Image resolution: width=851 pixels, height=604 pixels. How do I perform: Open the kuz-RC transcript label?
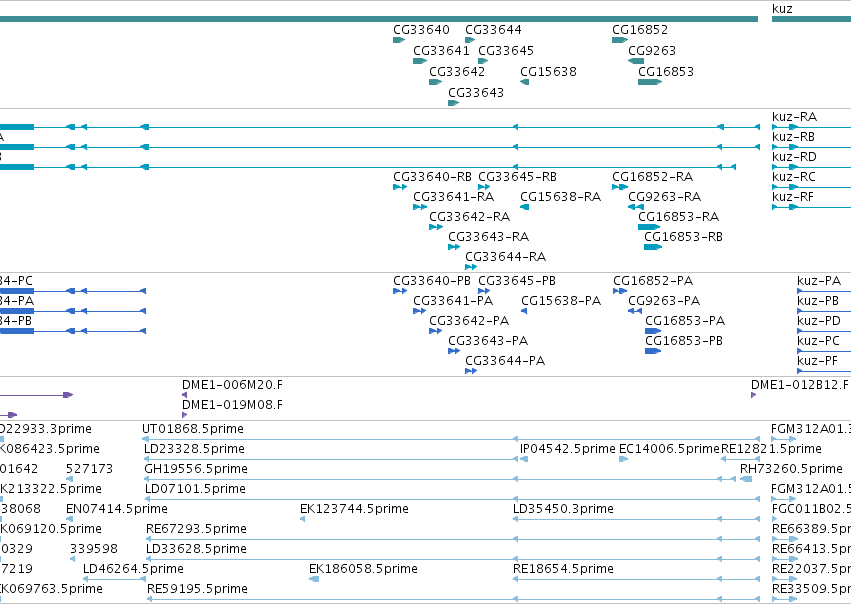794,177
